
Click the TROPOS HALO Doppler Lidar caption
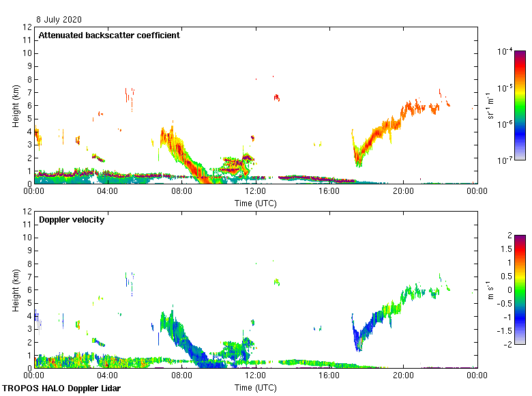[x=66, y=388]
